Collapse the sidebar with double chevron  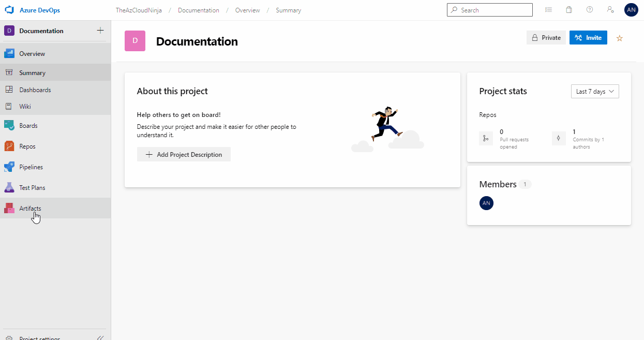[x=100, y=337]
